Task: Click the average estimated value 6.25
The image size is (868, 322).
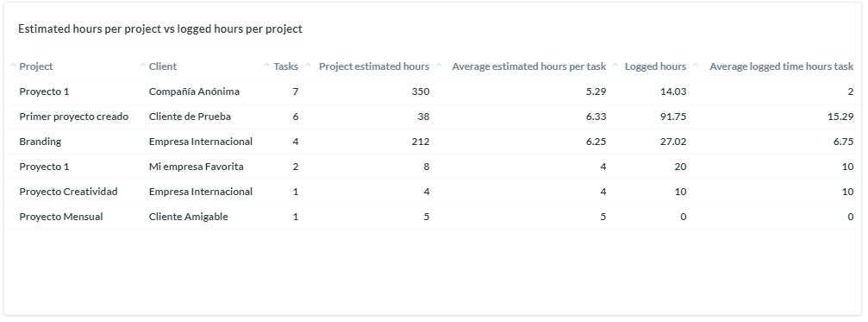Action: (x=596, y=142)
